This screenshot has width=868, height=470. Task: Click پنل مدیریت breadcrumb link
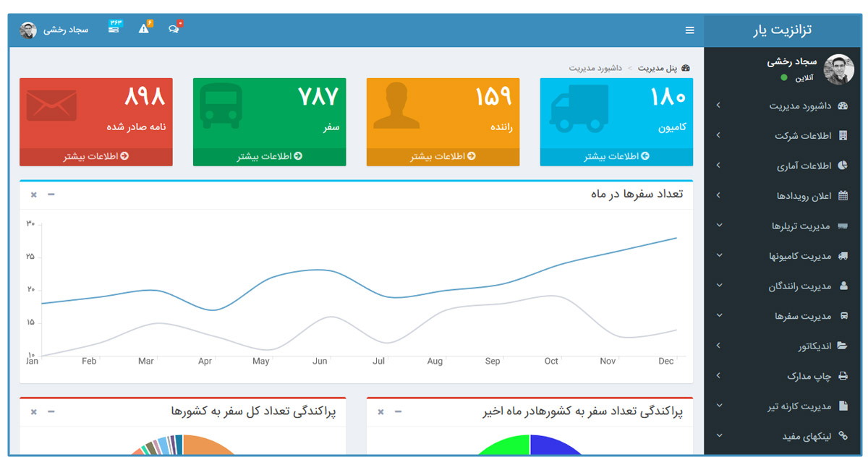pyautogui.click(x=657, y=68)
